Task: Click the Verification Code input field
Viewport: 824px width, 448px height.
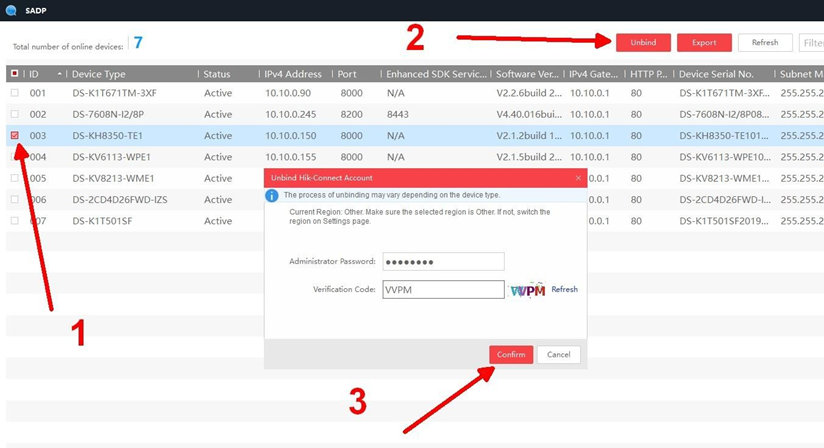Action: point(443,289)
